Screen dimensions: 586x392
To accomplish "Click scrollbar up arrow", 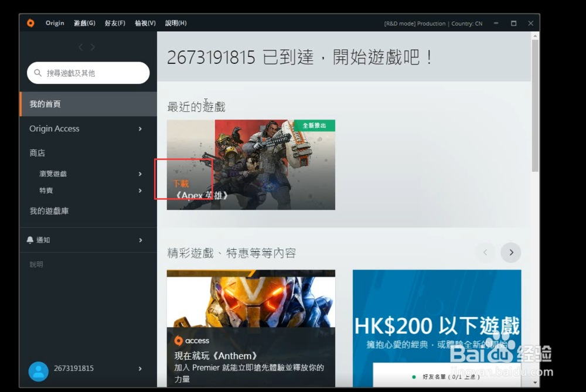I will (535, 36).
